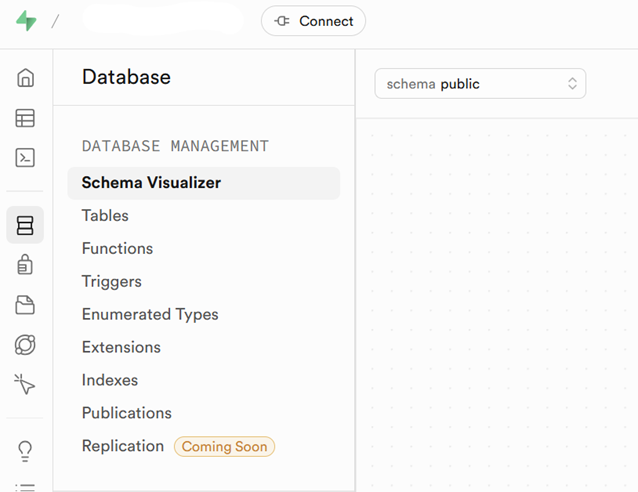Viewport: 638px width, 492px height.
Task: Open Enumerated Types
Action: 150,315
